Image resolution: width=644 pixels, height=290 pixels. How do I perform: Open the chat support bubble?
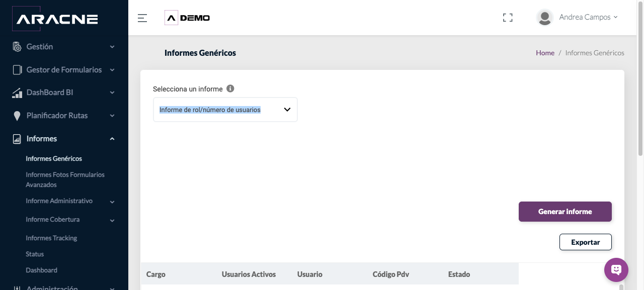pyautogui.click(x=616, y=270)
